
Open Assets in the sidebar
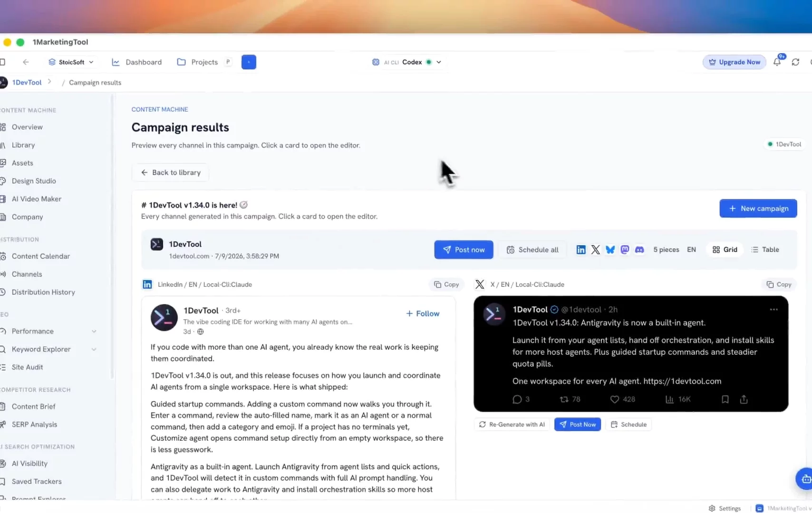22,163
